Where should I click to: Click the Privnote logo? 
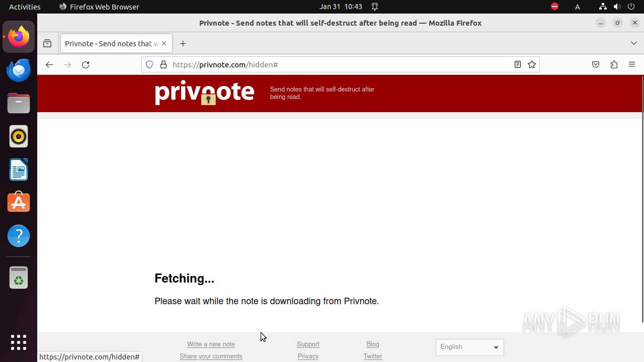[205, 93]
